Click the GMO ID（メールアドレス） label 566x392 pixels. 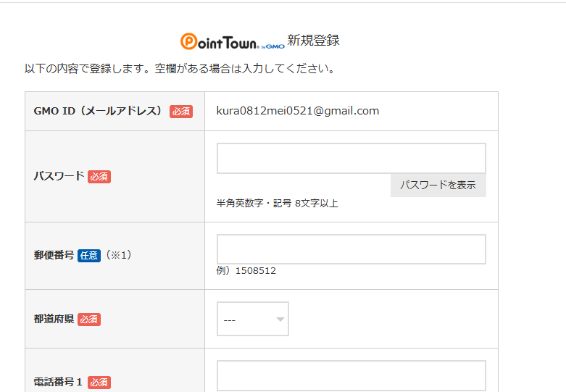[x=97, y=111]
